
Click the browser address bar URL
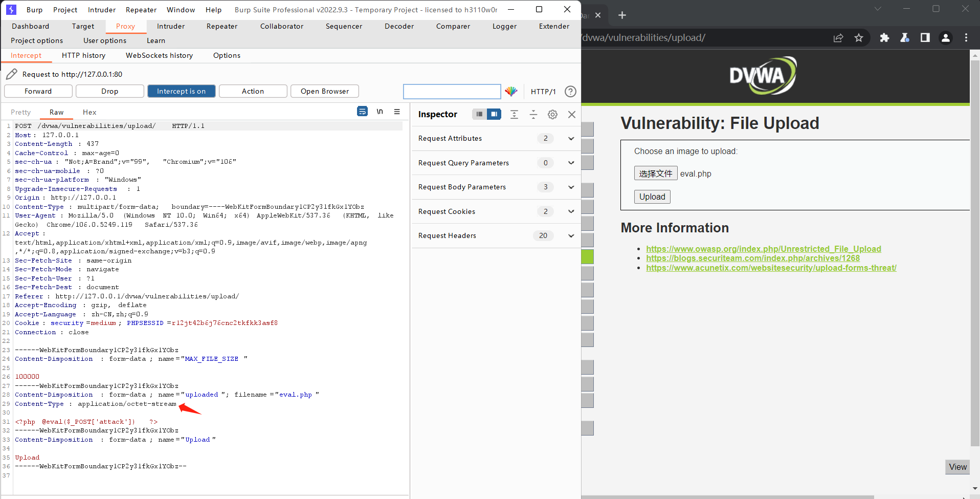pyautogui.click(x=644, y=38)
